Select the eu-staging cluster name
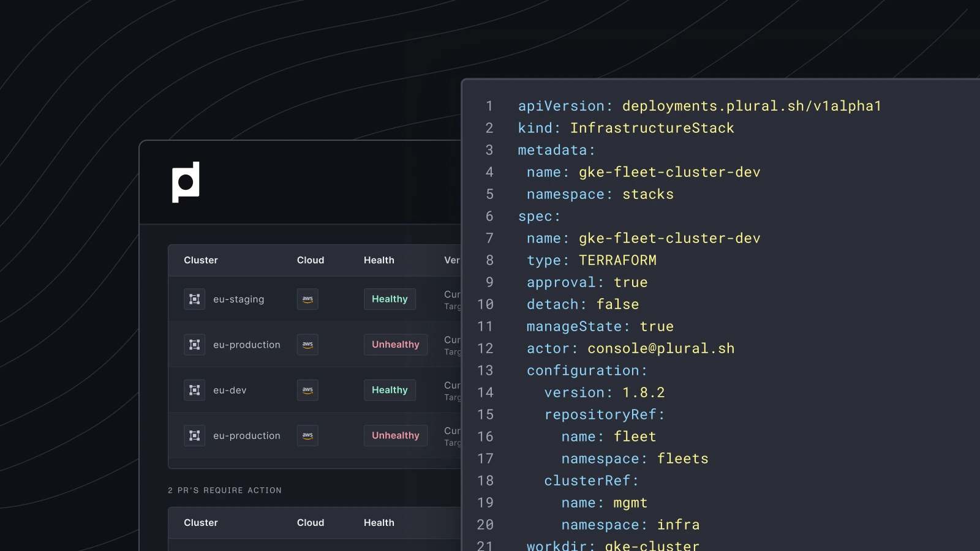The height and width of the screenshot is (551, 980). tap(239, 299)
